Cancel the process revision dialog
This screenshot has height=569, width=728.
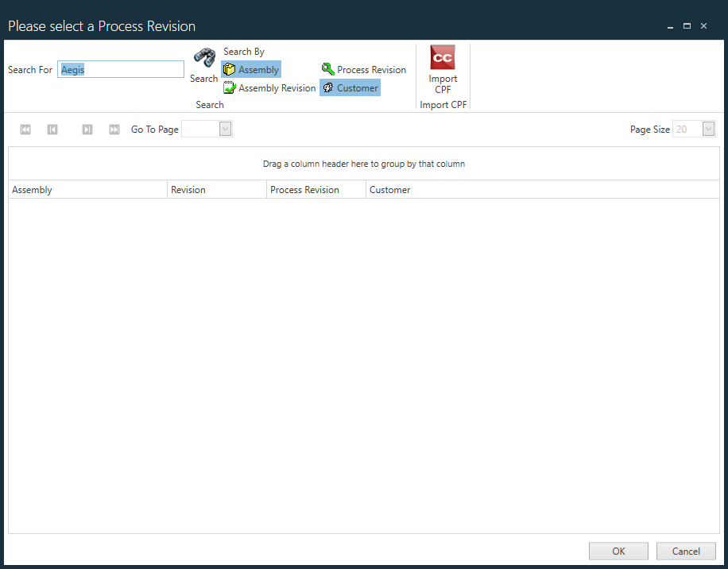[686, 551]
